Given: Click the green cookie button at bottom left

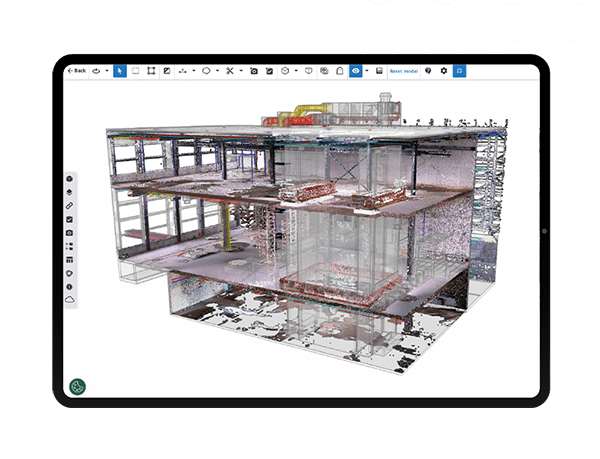Looking at the screenshot, I should pos(77,387).
